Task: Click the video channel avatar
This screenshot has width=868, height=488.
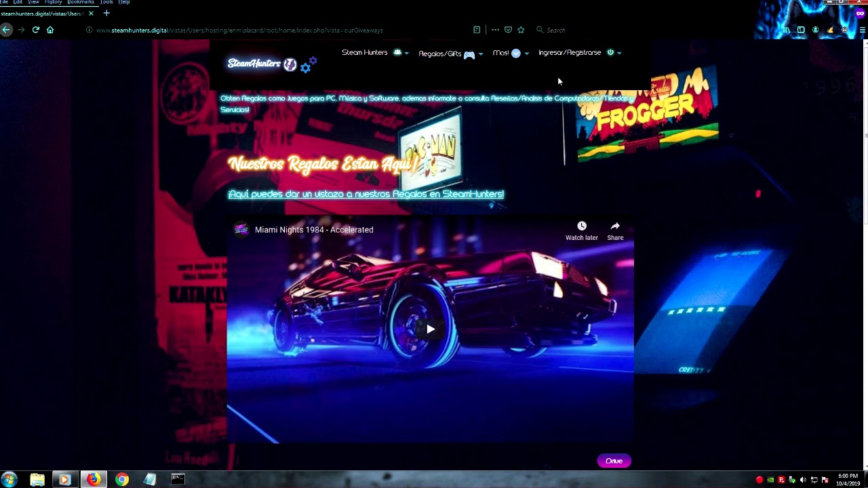Action: coord(241,230)
